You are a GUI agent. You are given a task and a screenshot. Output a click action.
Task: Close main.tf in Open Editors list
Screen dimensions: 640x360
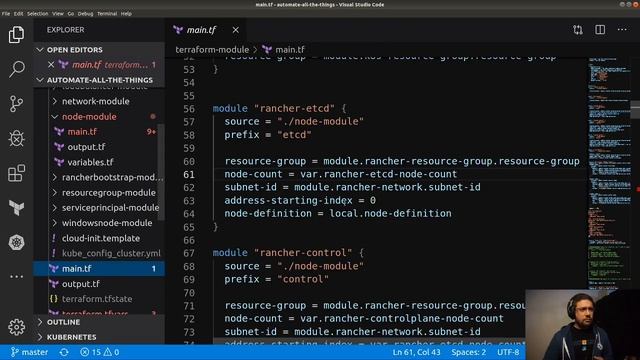click(x=51, y=64)
